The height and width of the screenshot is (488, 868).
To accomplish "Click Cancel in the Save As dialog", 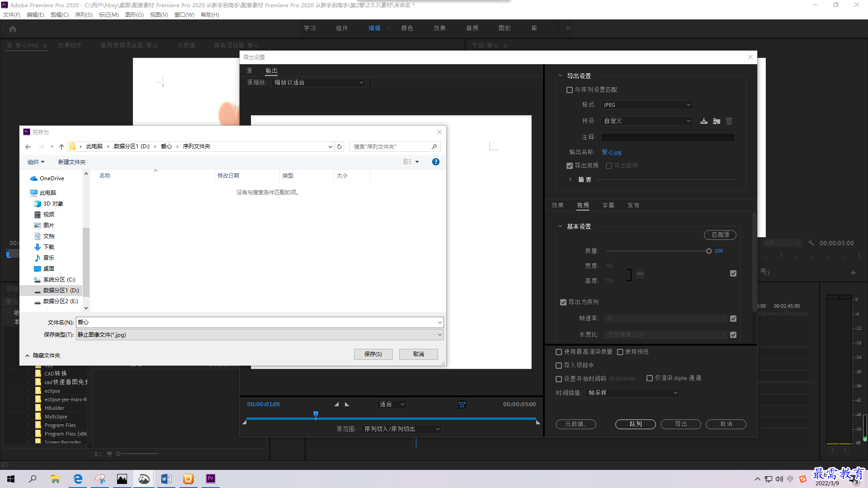I will [x=418, y=354].
